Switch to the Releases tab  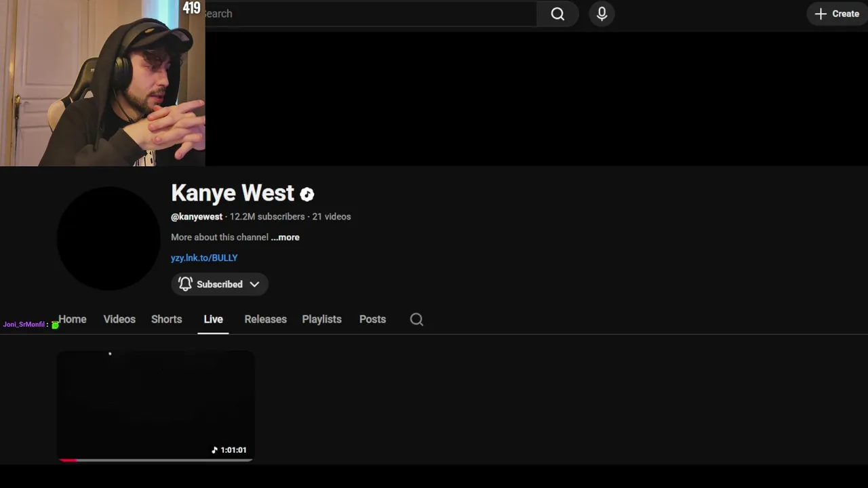tap(265, 319)
